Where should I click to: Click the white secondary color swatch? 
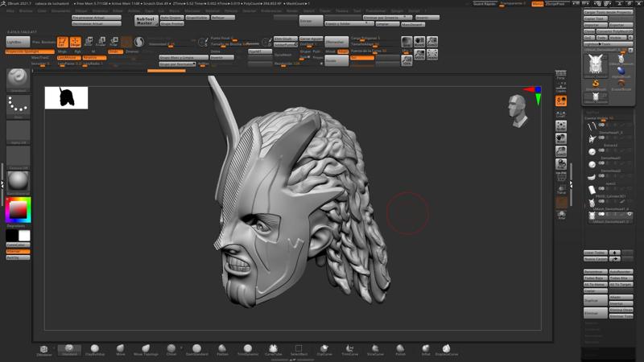click(x=24, y=236)
